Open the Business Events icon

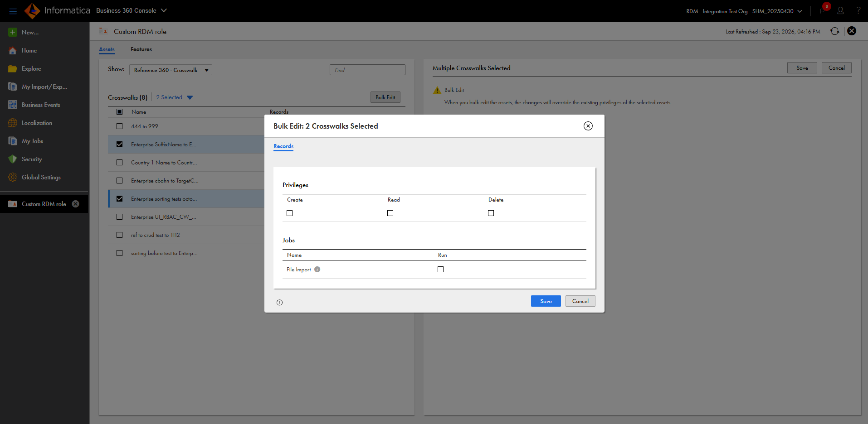pos(13,105)
